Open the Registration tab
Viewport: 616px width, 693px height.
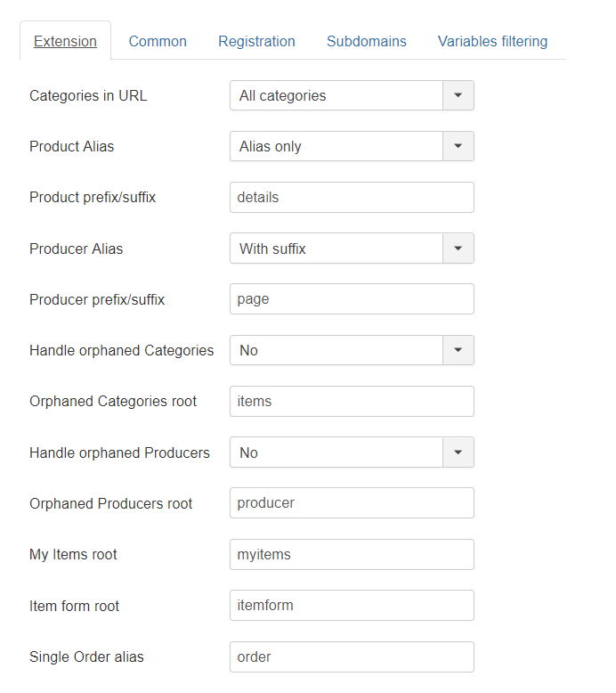tap(256, 41)
